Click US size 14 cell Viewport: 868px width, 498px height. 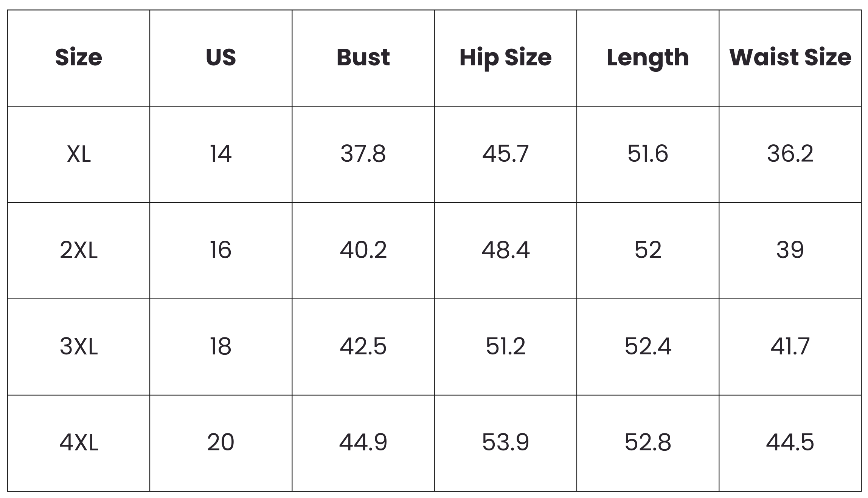tap(221, 154)
